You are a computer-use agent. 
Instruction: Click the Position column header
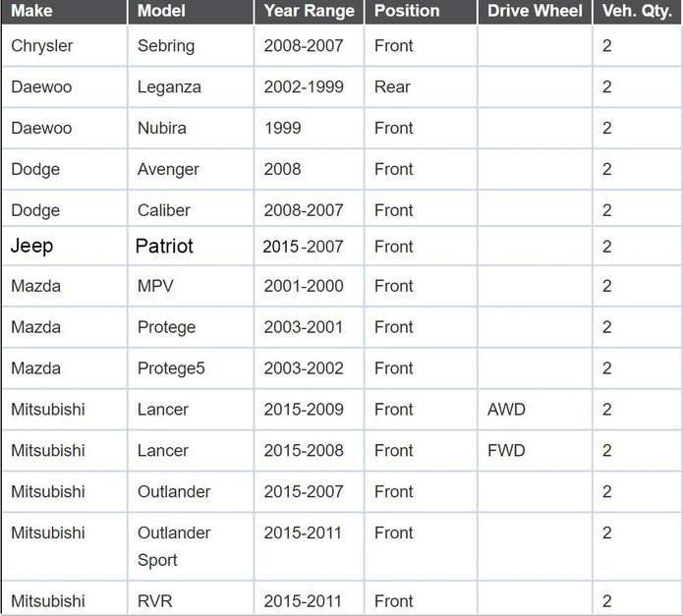421,12
